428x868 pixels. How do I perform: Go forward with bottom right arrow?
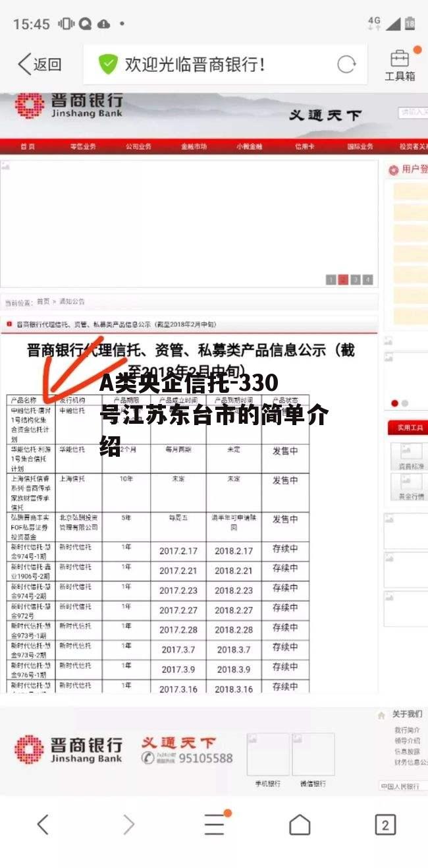[128, 824]
